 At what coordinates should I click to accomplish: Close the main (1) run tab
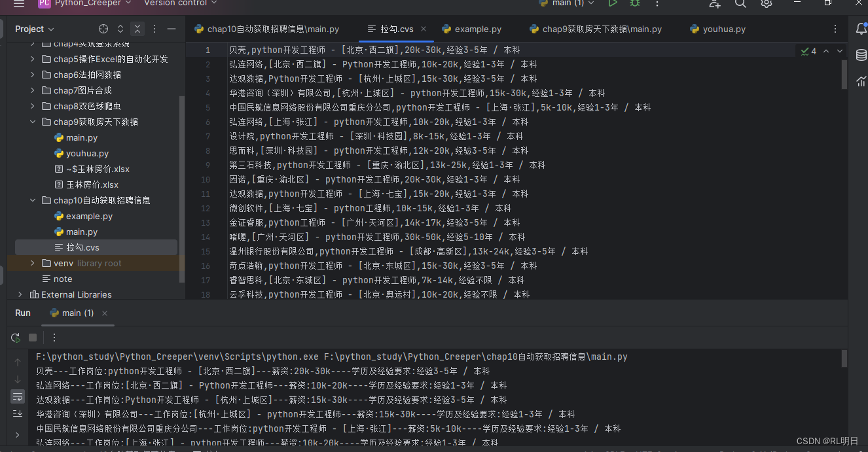coord(105,313)
